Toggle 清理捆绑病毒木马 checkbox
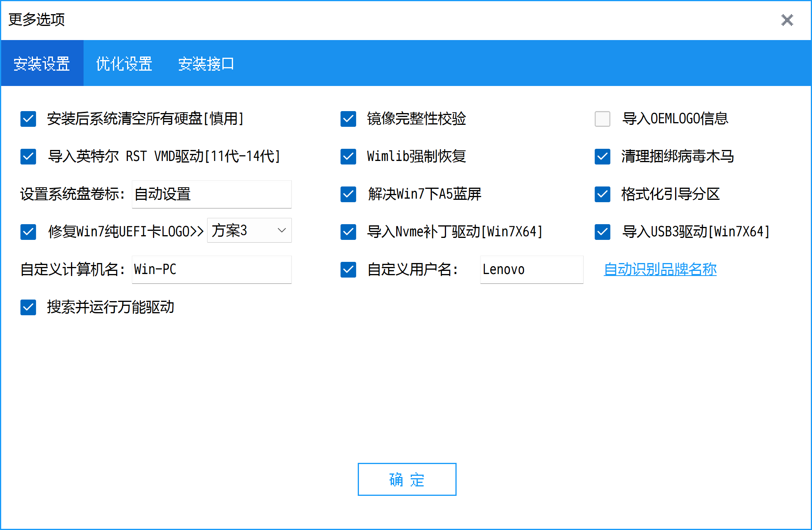 click(602, 157)
